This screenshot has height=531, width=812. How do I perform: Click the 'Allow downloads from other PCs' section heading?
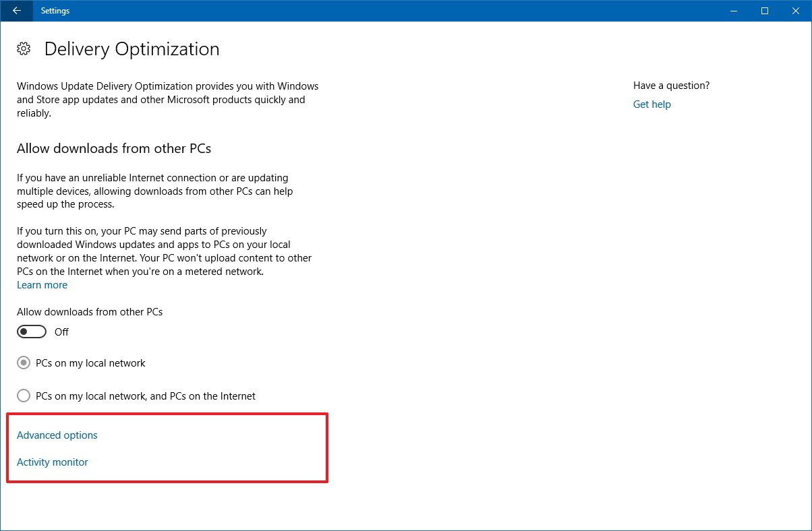114,148
